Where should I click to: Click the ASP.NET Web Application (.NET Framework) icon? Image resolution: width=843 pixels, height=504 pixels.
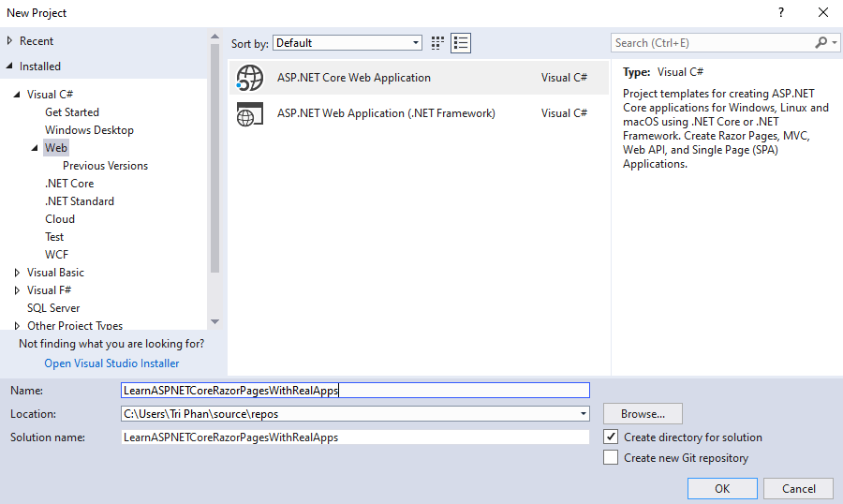pos(250,113)
